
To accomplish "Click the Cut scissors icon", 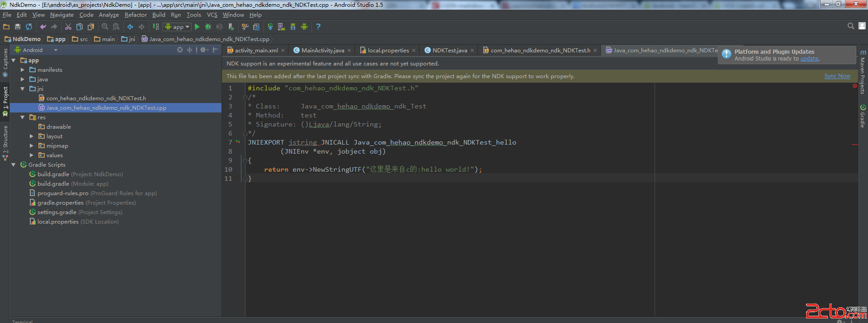I will coord(68,27).
